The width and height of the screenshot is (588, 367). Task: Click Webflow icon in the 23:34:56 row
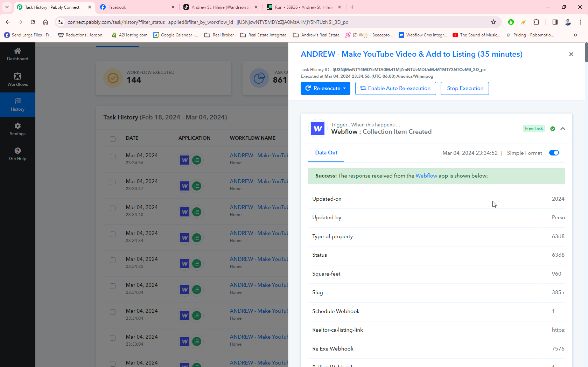(x=185, y=160)
